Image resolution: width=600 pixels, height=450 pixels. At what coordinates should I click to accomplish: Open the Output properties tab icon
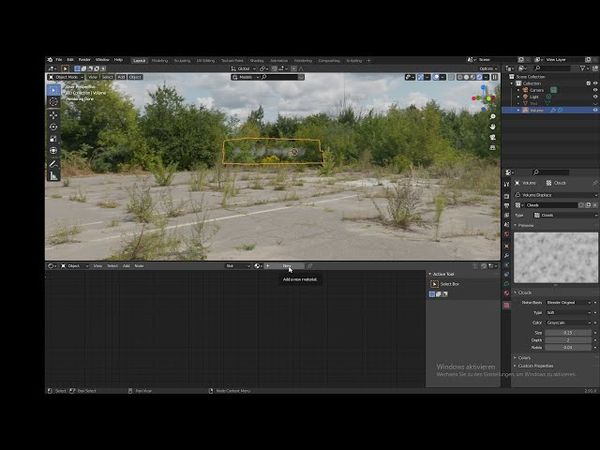click(507, 206)
